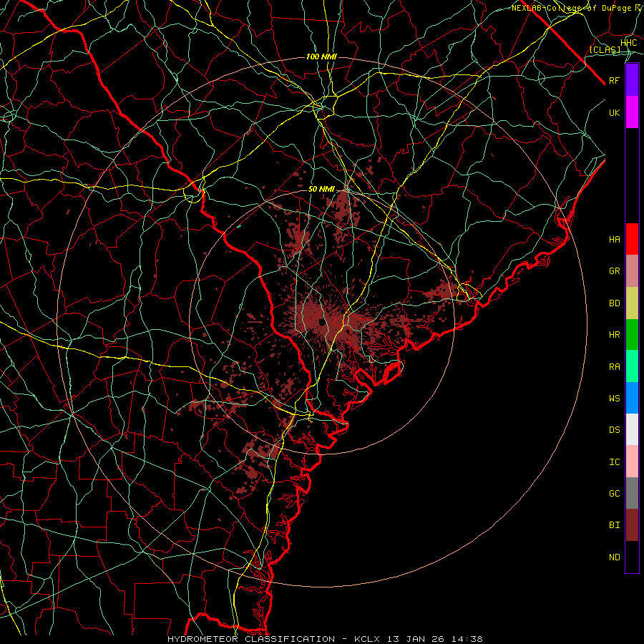This screenshot has width=644, height=644.
Task: Click the HHC product code text
Action: 629,43
